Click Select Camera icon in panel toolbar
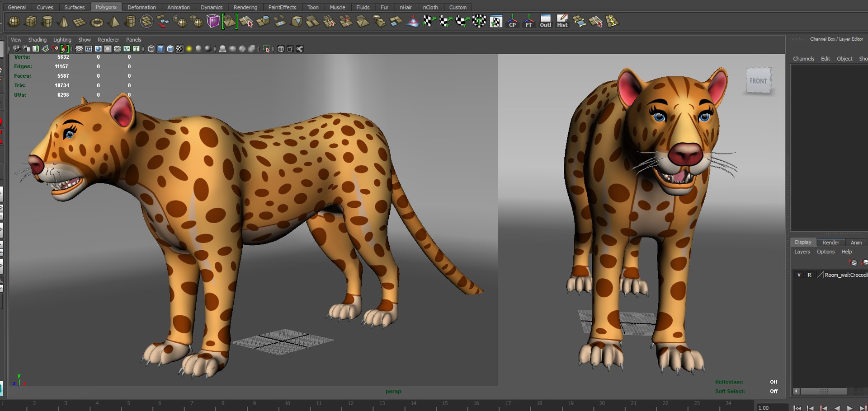The height and width of the screenshot is (411, 868). tap(16, 49)
